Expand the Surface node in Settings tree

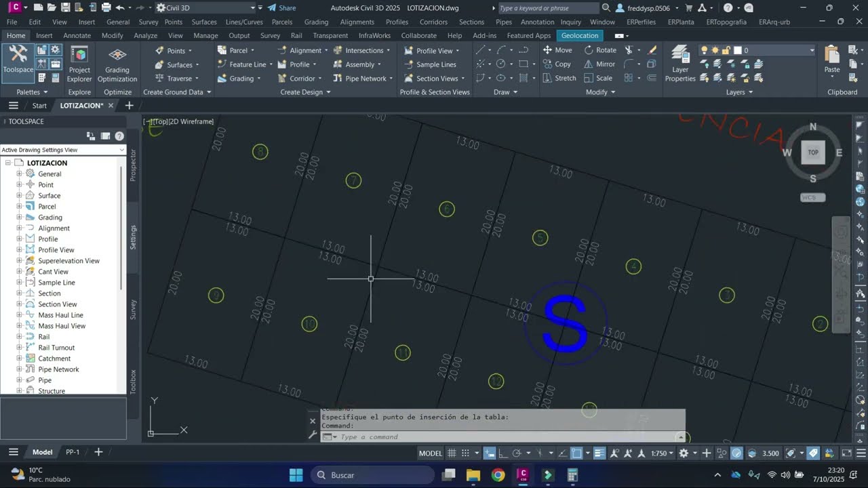coord(20,196)
